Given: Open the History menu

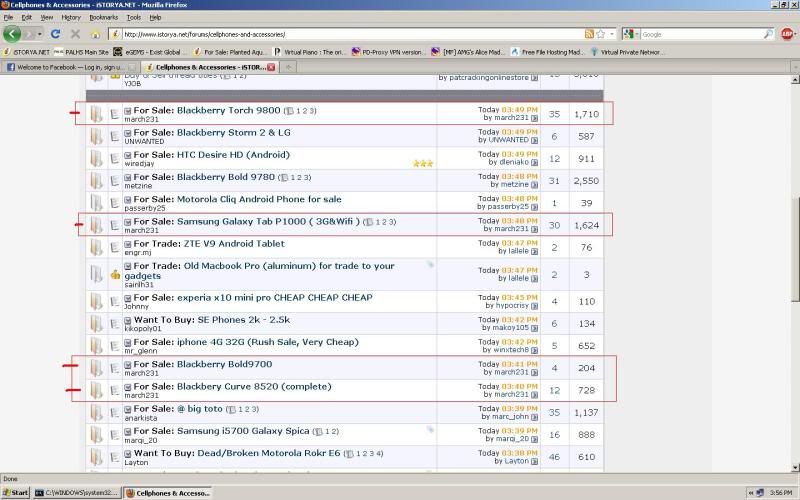Looking at the screenshot, I should [x=71, y=17].
